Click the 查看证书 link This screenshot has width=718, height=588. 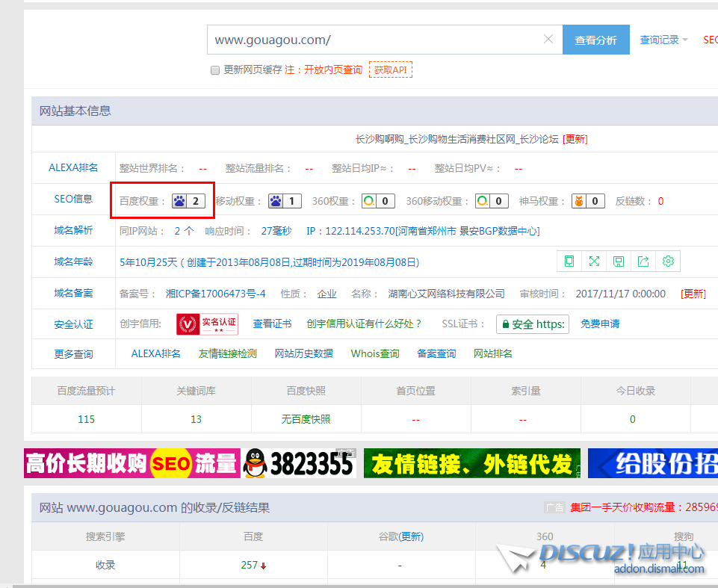point(272,324)
